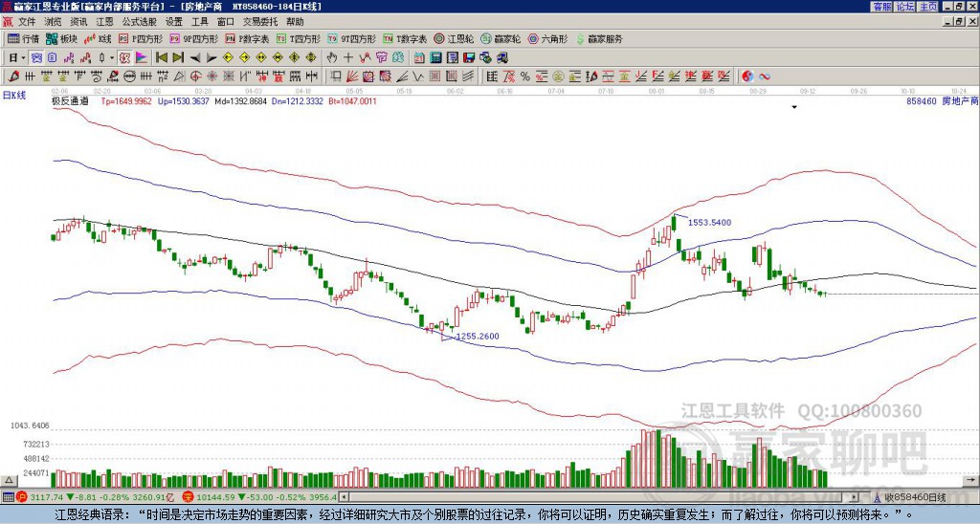980x524 pixels.
Task: Click the 日K线 chart label
Action: coord(13,95)
